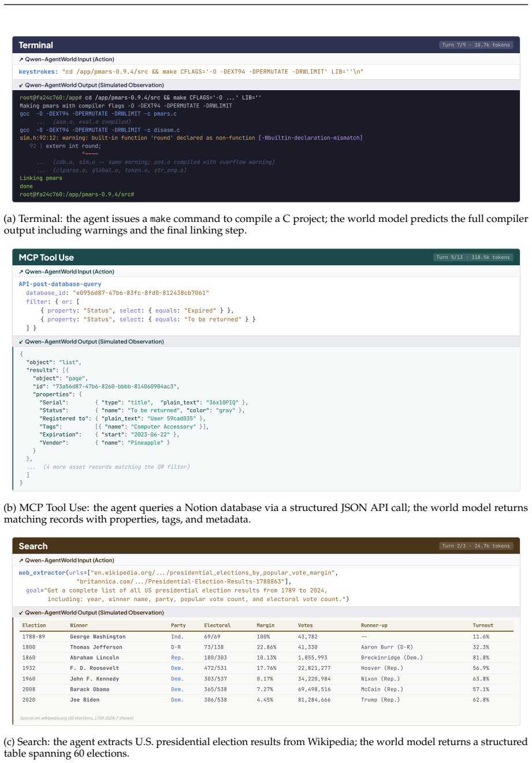The height and width of the screenshot is (763, 532).
Task: Sort table by Election column header
Action: [x=34, y=625]
